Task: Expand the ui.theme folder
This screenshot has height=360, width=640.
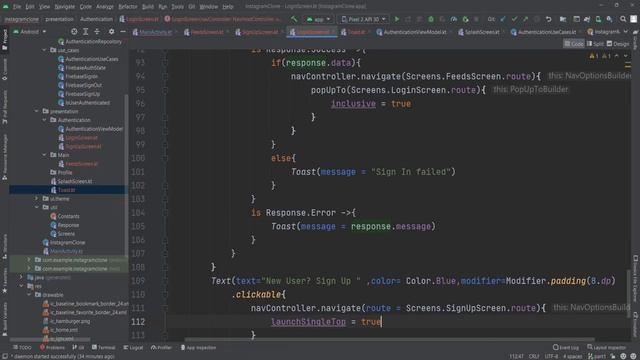Action: tap(36, 199)
